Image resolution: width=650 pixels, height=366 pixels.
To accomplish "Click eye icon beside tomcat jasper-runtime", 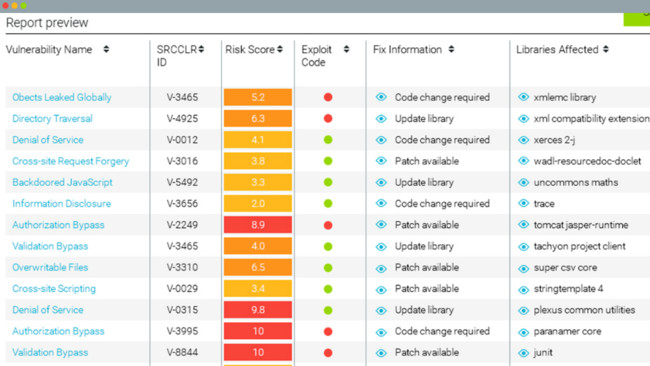I will (x=524, y=225).
